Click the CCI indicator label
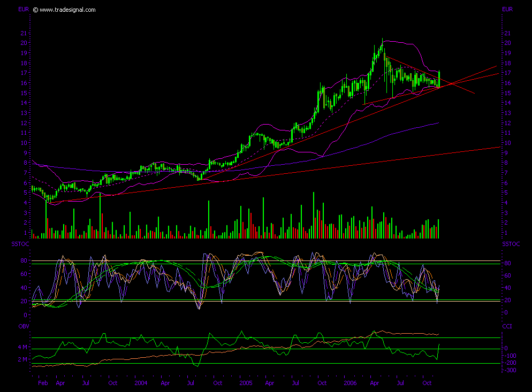This screenshot has width=532, height=392. [507, 326]
